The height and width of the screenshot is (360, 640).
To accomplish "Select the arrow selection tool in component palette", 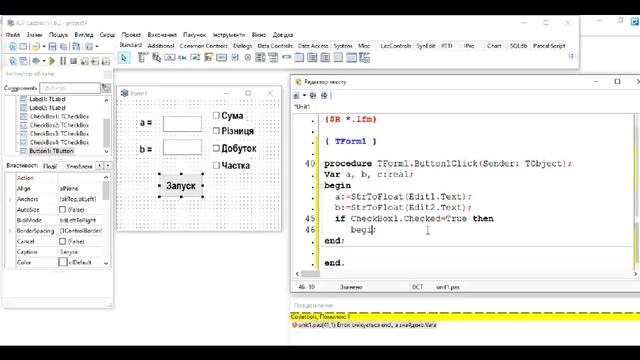I will click(124, 58).
